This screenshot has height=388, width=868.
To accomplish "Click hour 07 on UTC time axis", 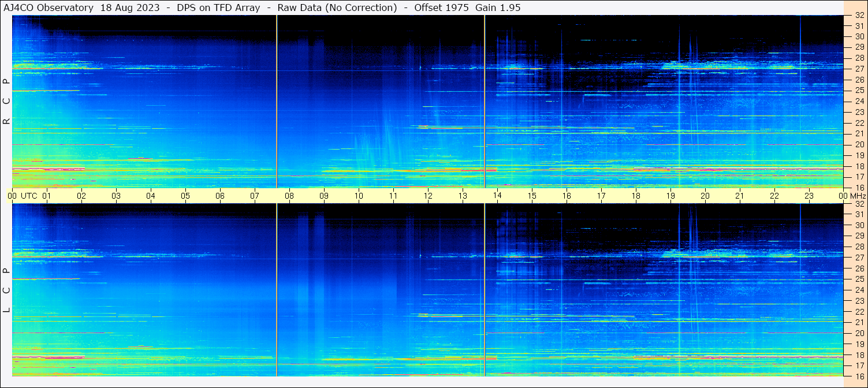I will [x=255, y=196].
